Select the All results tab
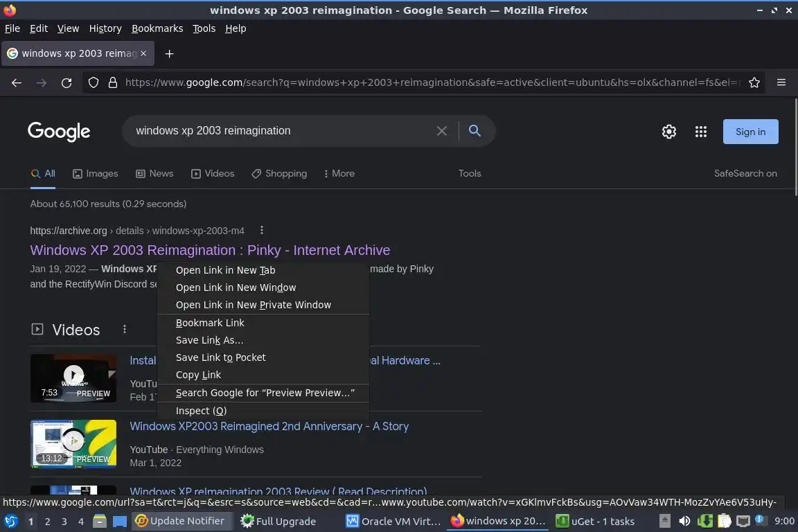Viewport: 798px width, 532px height. [x=43, y=174]
